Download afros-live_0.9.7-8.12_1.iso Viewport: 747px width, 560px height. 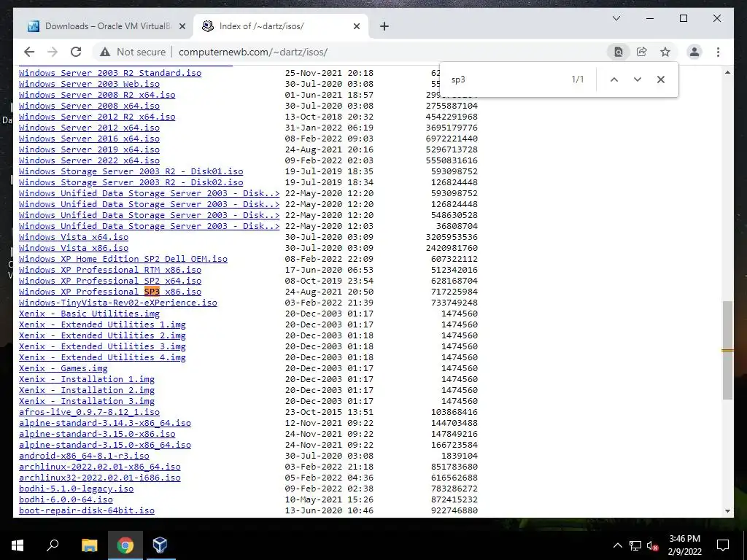click(89, 413)
